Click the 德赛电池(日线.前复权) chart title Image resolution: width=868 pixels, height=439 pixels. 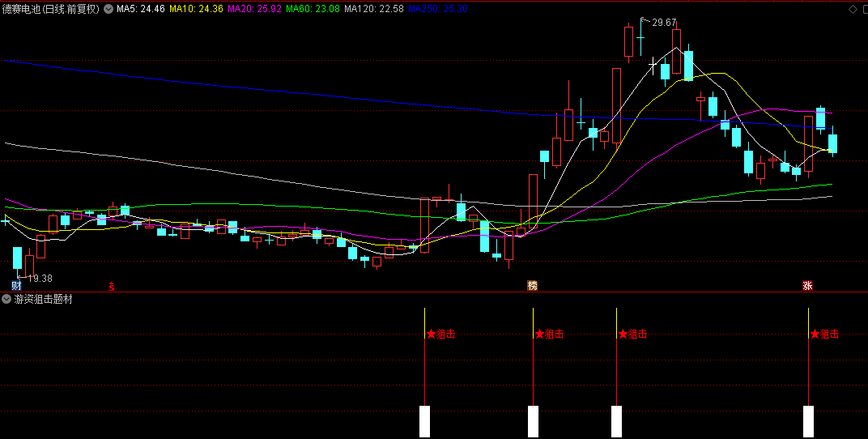pos(51,9)
